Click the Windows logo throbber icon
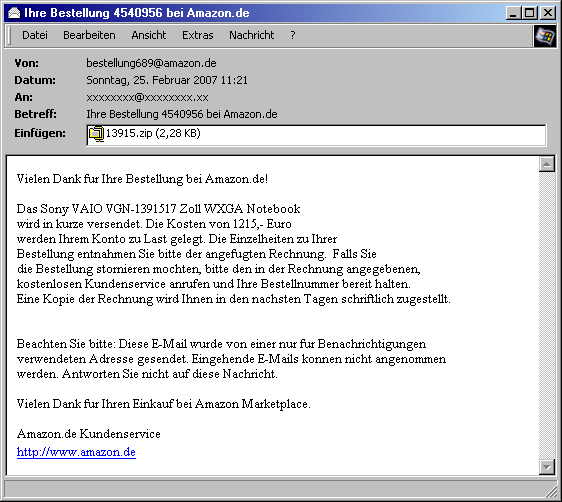This screenshot has height=502, width=562. click(x=544, y=36)
